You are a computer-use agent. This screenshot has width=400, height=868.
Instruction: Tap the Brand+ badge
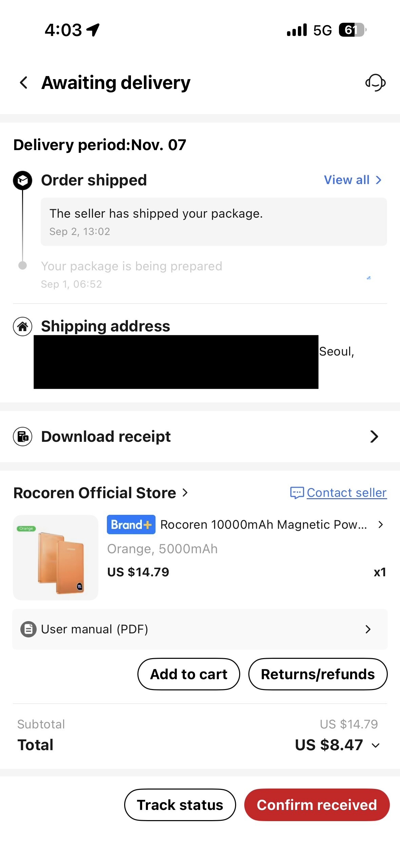[131, 525]
